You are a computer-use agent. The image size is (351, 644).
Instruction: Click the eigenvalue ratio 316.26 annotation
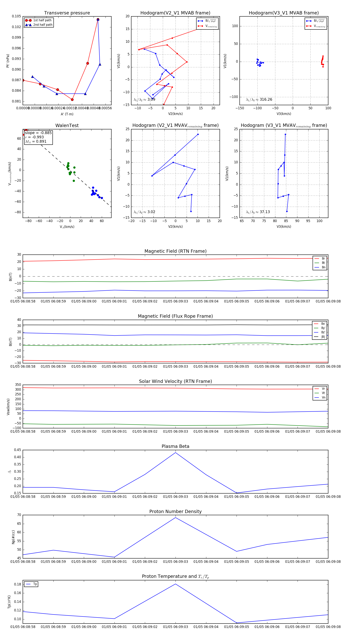[259, 100]
